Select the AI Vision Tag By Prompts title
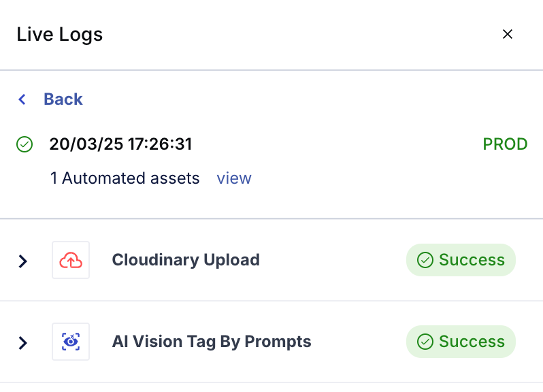The width and height of the screenshot is (543, 392). [x=212, y=342]
